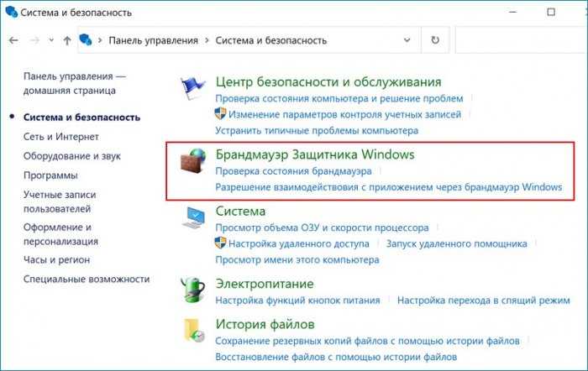Open Проверка состояния компьютера и решение проблем
This screenshot has width=588, height=371.
point(339,98)
